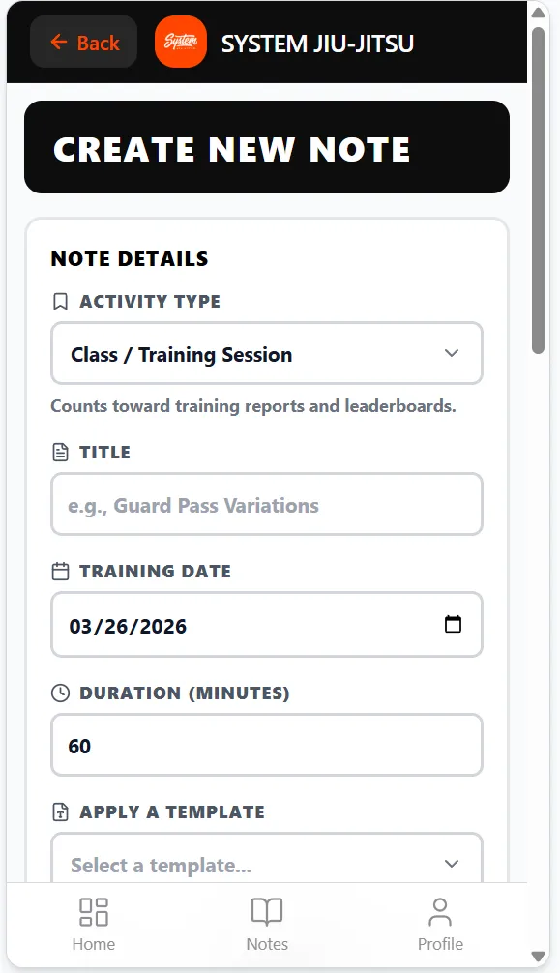Go to Home in bottom navigation
This screenshot has width=560, height=973.
94,925
